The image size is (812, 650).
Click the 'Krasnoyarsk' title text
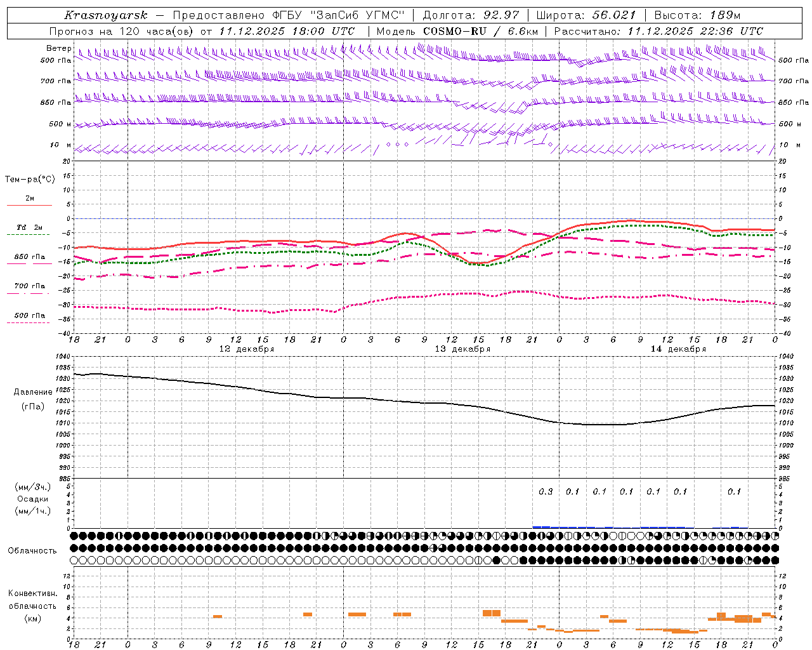[x=105, y=15]
